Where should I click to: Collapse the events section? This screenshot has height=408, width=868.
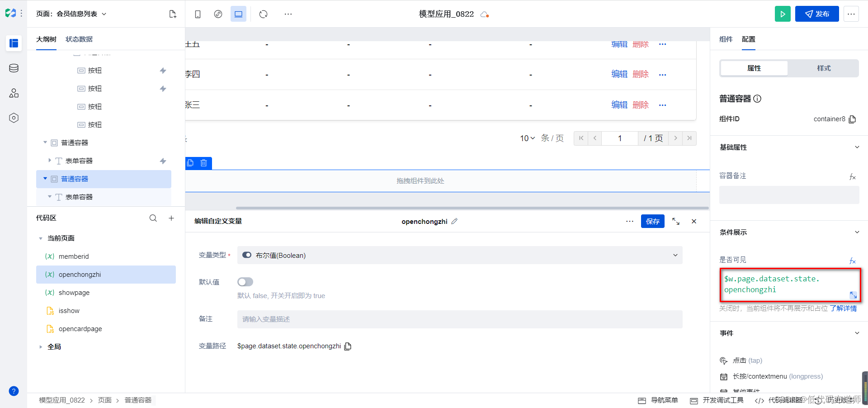pyautogui.click(x=857, y=333)
